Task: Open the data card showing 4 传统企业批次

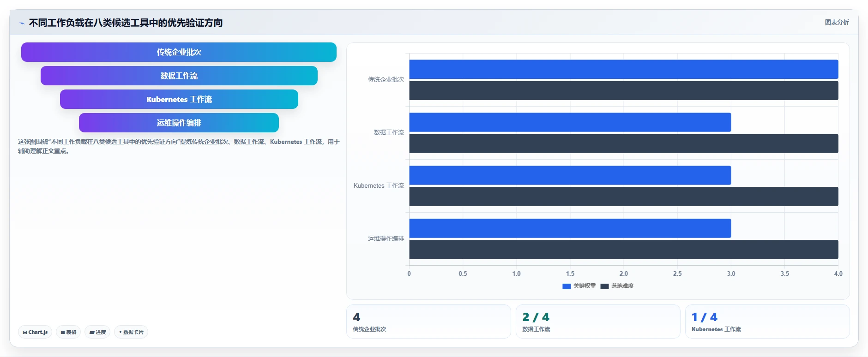Action: tap(428, 321)
